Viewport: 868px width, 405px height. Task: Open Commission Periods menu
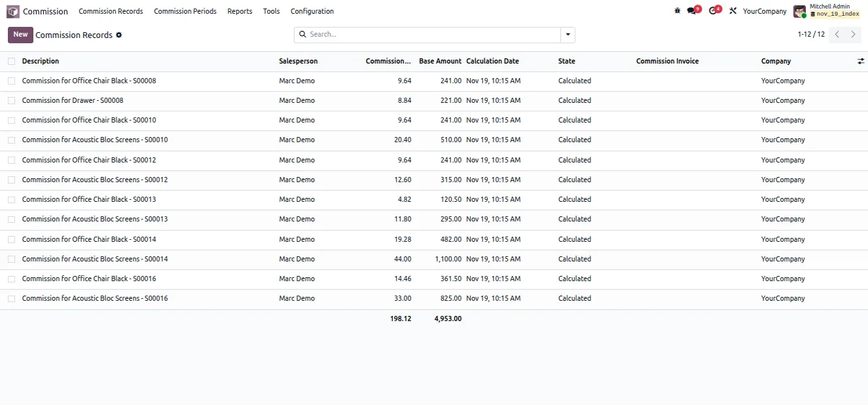pyautogui.click(x=185, y=11)
